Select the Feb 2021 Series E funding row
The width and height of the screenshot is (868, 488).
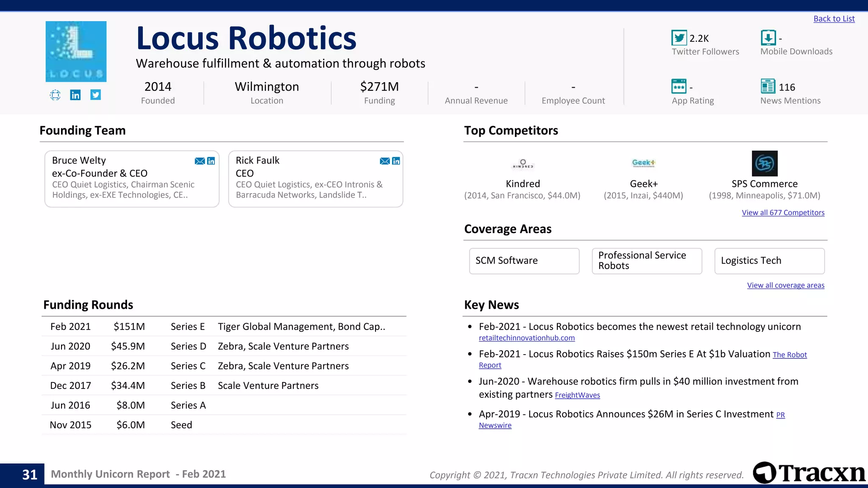(x=224, y=327)
